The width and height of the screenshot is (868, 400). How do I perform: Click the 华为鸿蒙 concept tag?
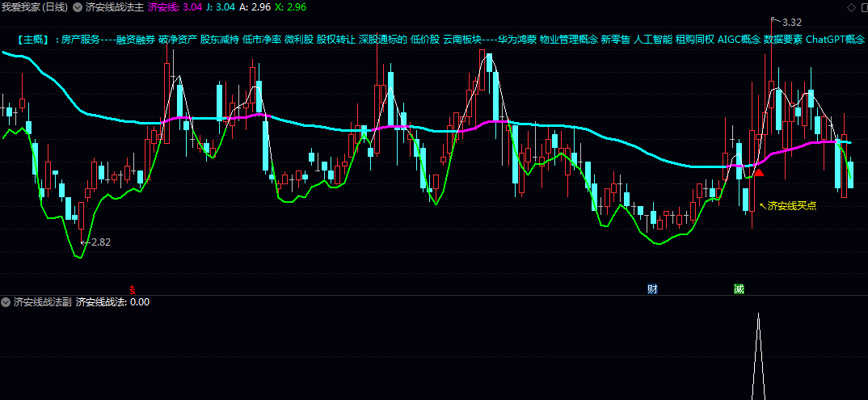click(517, 40)
